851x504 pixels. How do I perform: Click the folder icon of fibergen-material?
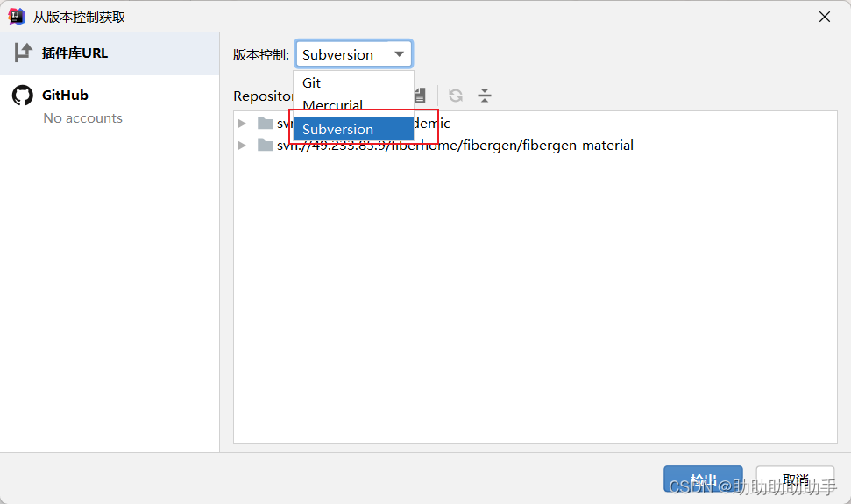(x=265, y=146)
